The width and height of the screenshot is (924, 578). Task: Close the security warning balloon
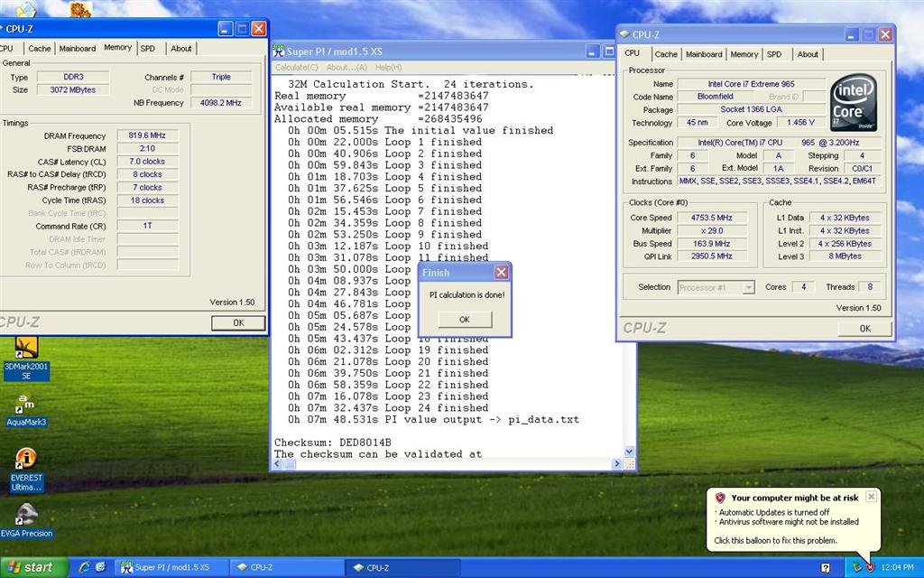(871, 497)
